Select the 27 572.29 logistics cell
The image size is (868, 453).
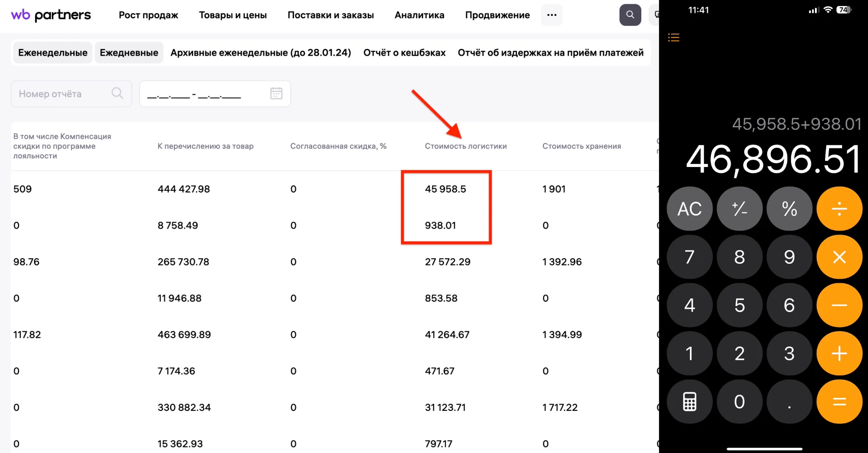pyautogui.click(x=447, y=262)
